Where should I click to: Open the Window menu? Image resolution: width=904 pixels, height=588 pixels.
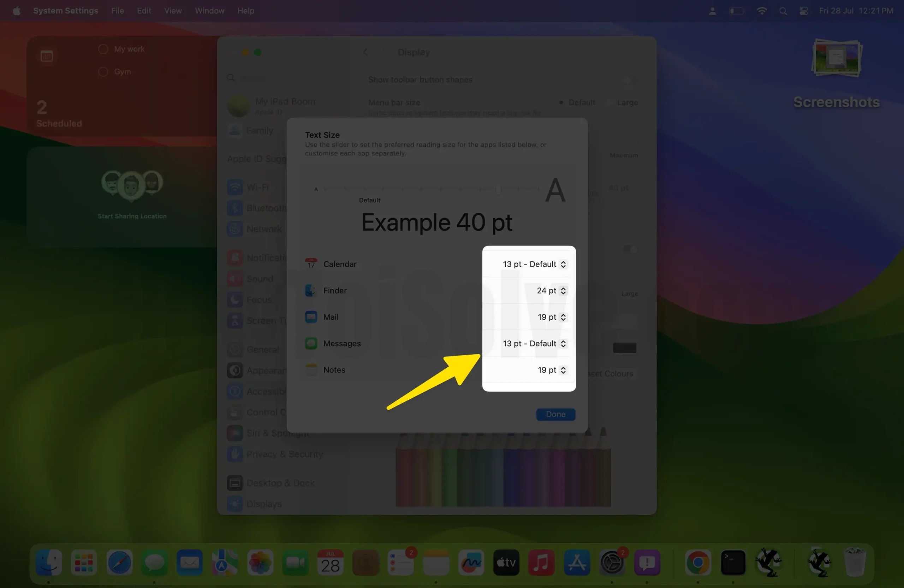coord(209,11)
